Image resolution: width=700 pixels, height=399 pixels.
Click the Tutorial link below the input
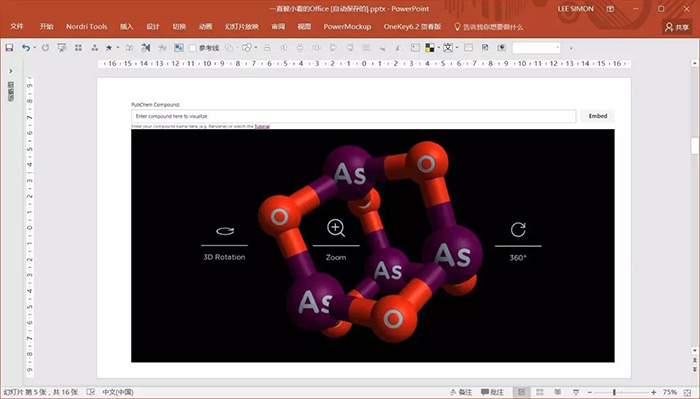(262, 126)
